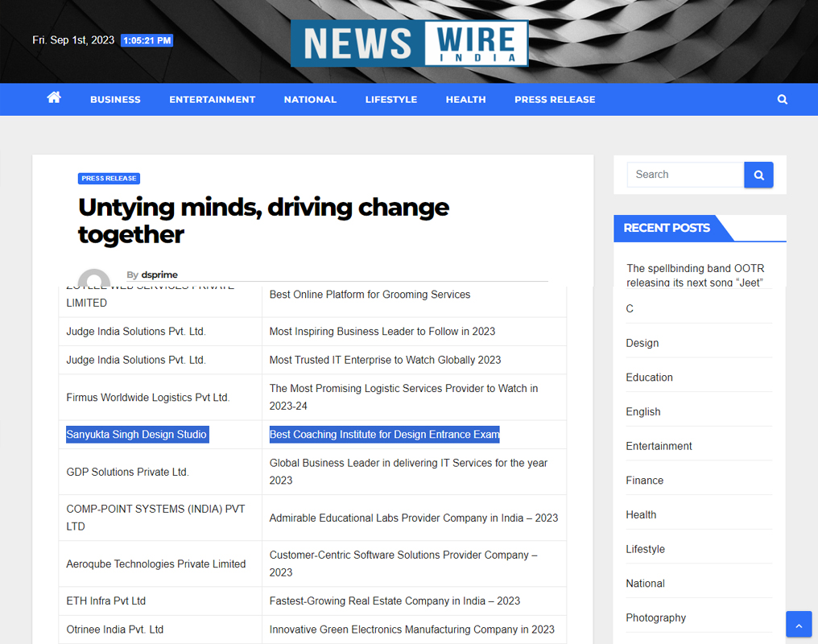Click the date Fri. Sep 1st, 2023
The image size is (818, 644).
(73, 40)
